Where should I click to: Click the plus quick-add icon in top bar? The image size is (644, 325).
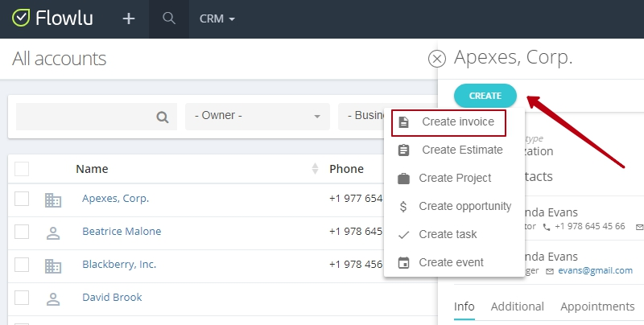tap(129, 19)
